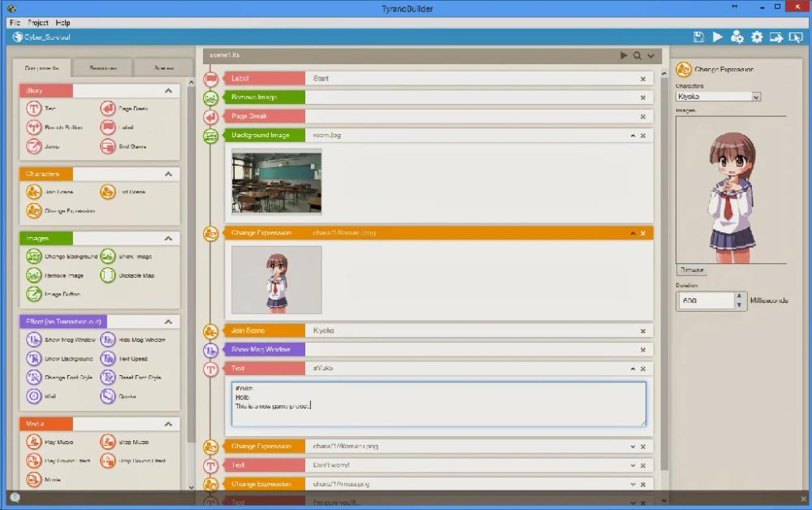Expand the Text "Don't worry!" row
Viewport: 812px width, 510px height.
(633, 465)
